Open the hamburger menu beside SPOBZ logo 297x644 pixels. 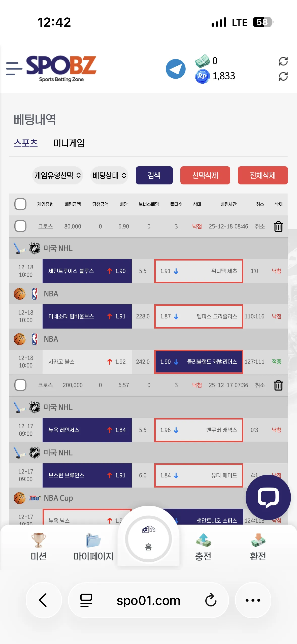14,69
